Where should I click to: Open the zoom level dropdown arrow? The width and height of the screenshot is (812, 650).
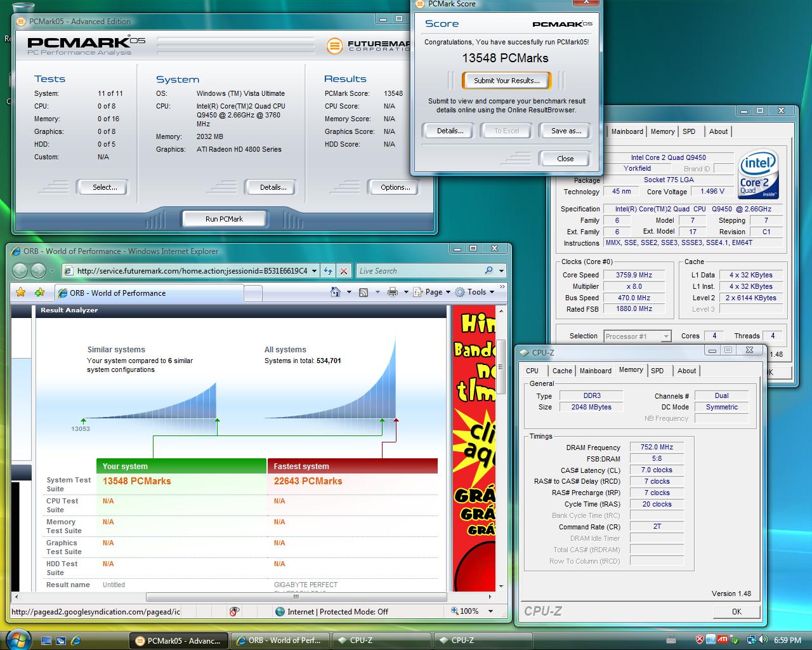tap(490, 611)
